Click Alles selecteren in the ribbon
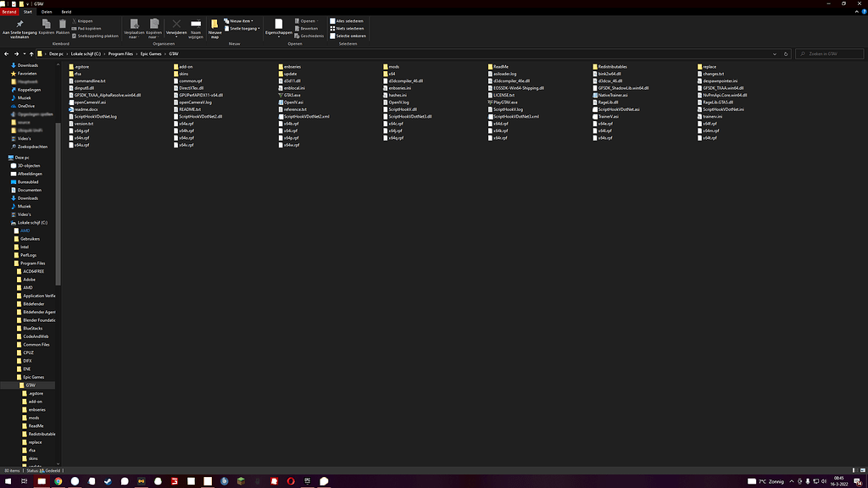The width and height of the screenshot is (868, 488). click(348, 20)
